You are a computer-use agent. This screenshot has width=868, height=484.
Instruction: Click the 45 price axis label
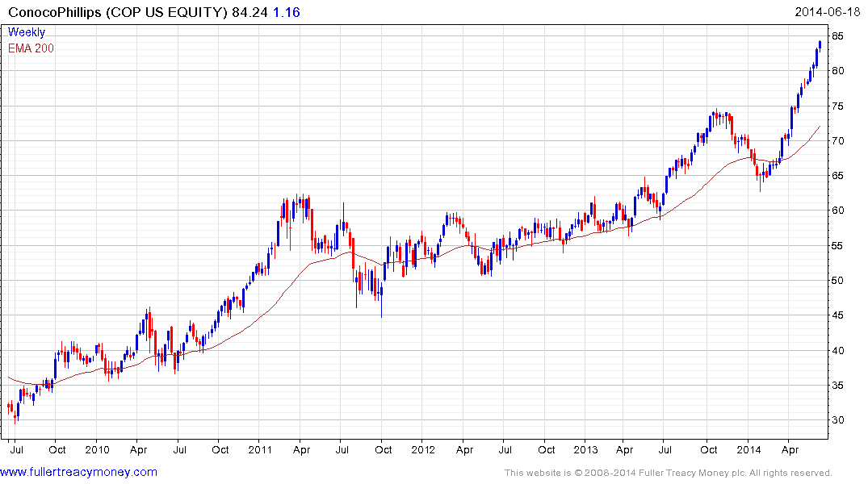pyautogui.click(x=837, y=315)
